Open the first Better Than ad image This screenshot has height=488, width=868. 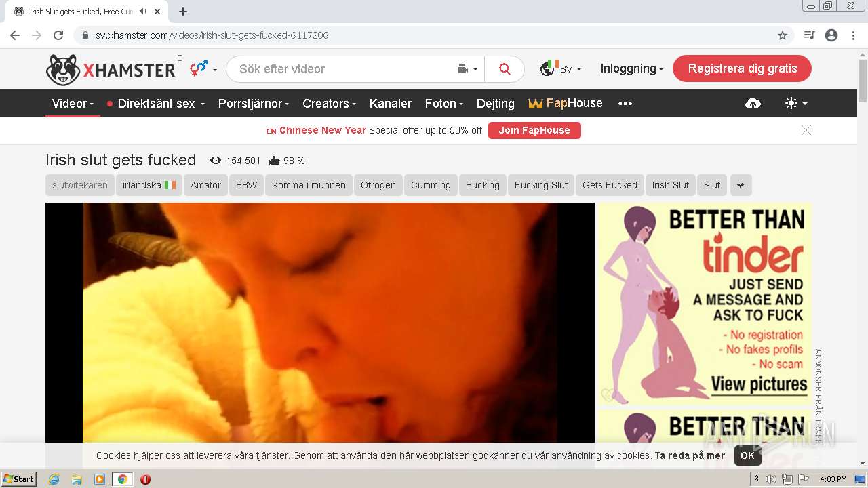click(704, 305)
